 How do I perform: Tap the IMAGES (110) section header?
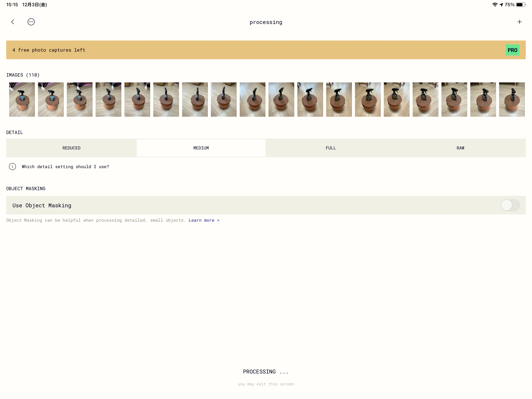tap(23, 75)
